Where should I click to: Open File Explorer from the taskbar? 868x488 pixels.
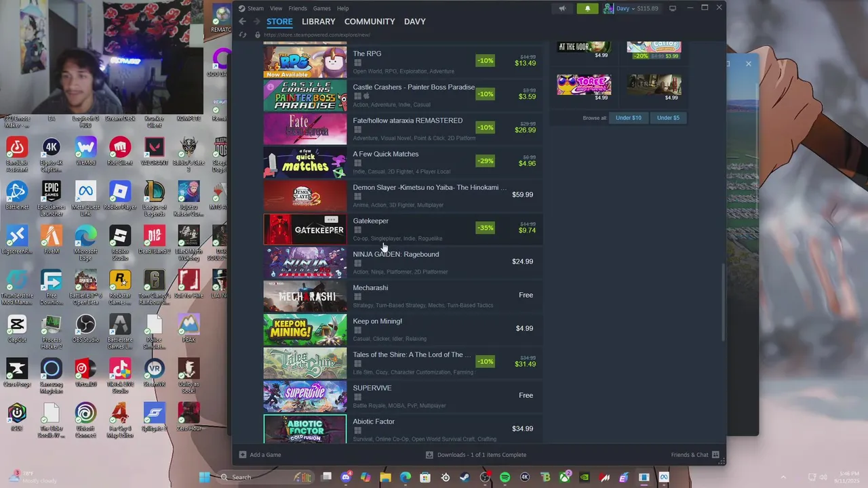[x=386, y=477]
